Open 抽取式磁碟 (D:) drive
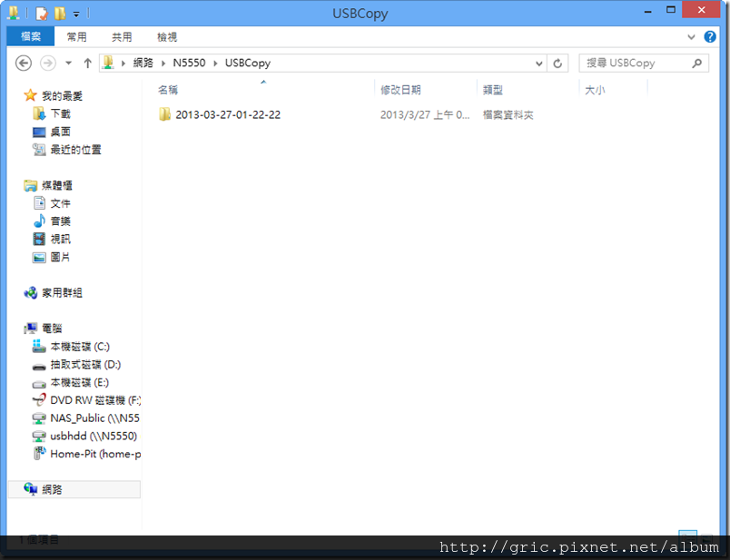Viewport: 730px width, 560px height. 85,365
